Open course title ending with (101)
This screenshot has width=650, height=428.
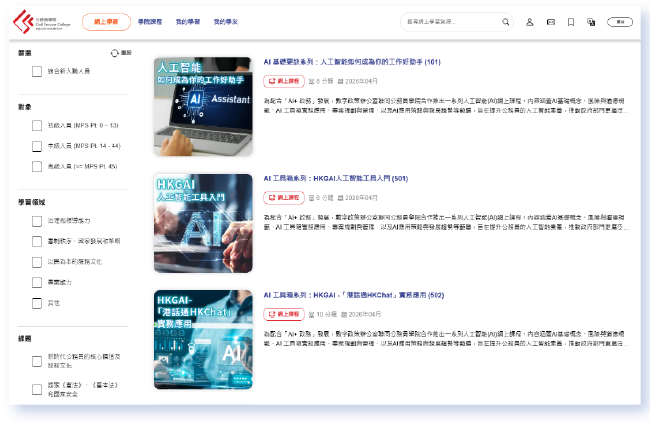pyautogui.click(x=352, y=62)
